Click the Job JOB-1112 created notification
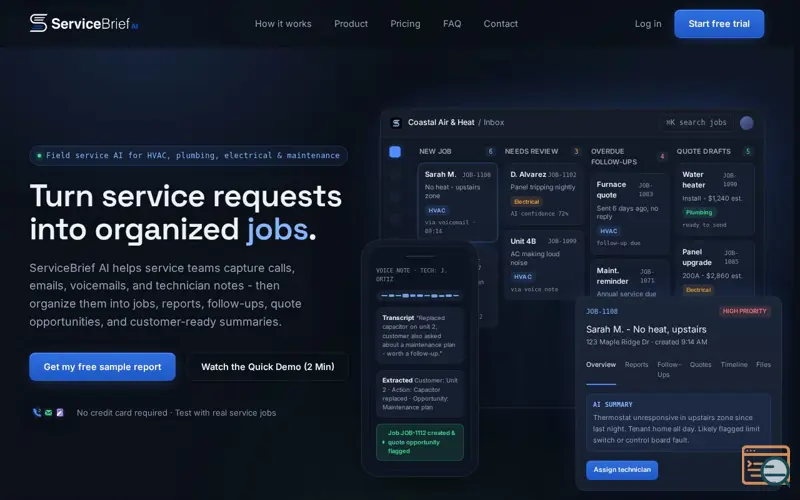 coord(420,442)
